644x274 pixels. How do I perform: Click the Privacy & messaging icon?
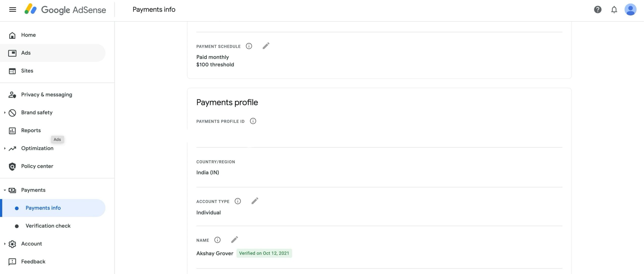[12, 95]
